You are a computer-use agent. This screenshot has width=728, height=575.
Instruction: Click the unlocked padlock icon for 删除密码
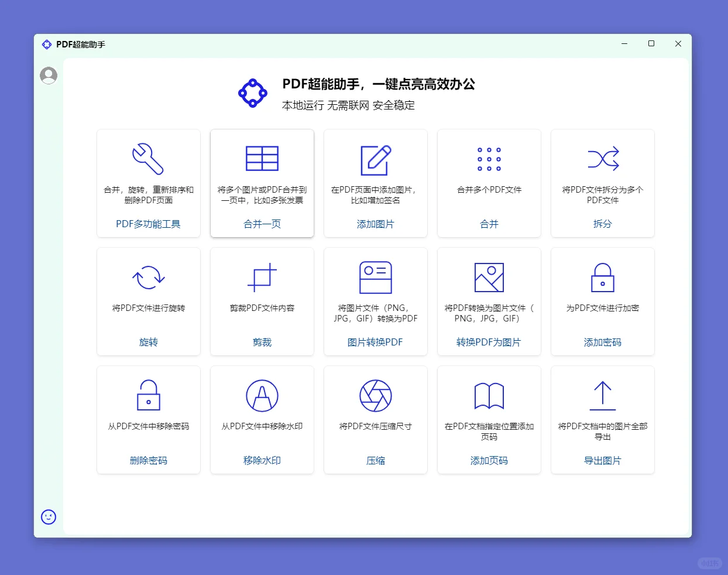point(148,395)
